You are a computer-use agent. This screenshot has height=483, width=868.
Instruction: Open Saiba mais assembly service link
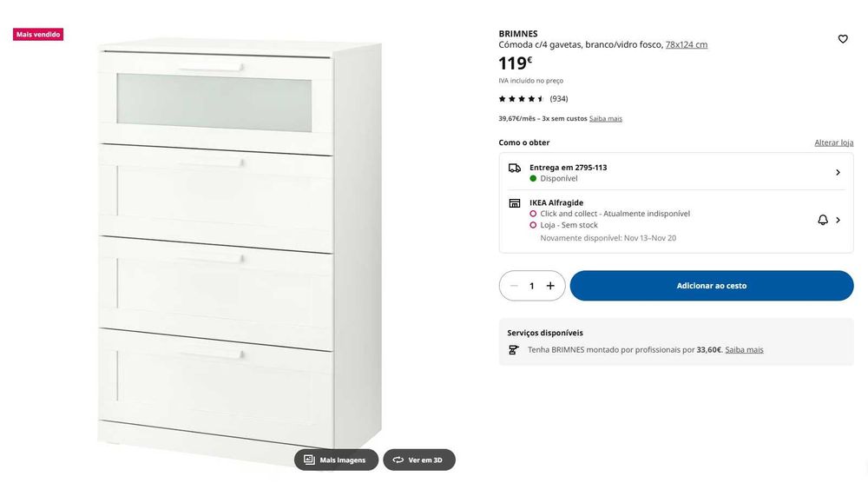[x=744, y=349]
